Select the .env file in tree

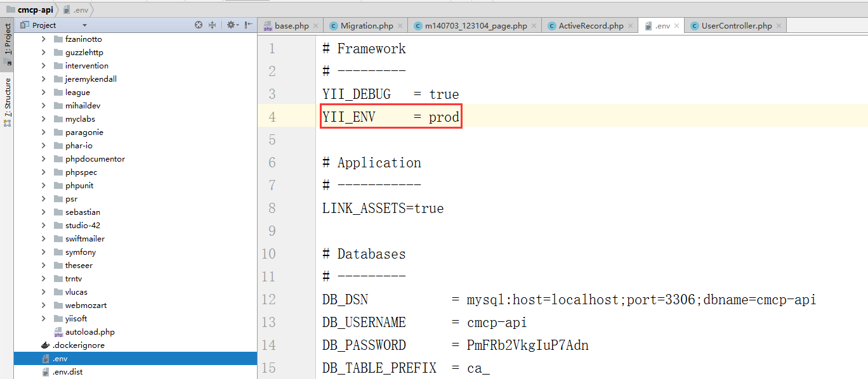point(135,358)
